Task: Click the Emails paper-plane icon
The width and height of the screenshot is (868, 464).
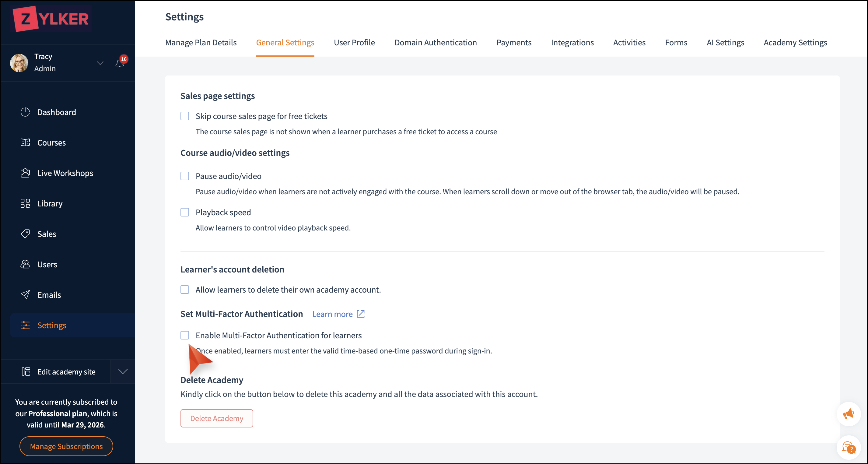Action: pos(25,295)
